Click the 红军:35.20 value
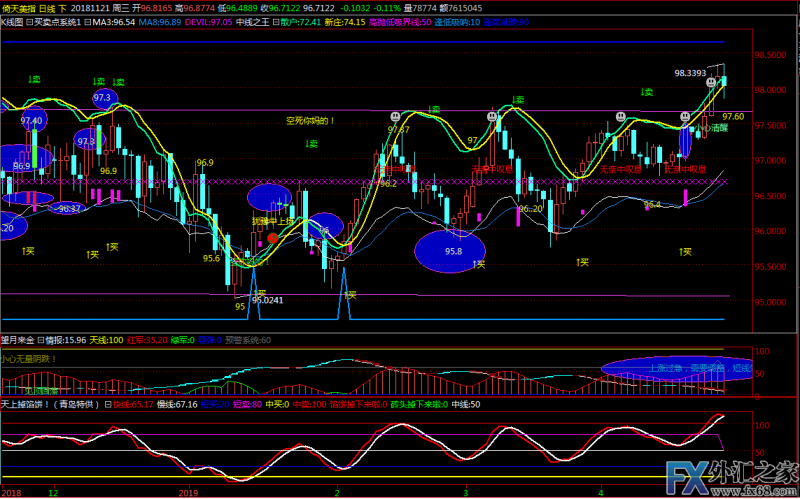800x499 pixels. (x=147, y=340)
